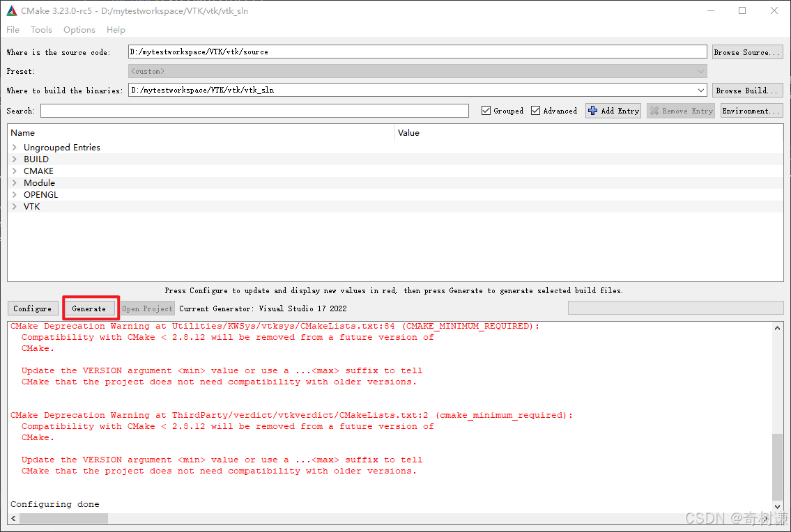Toggle the Grouped checkbox
791x532 pixels.
(x=486, y=111)
